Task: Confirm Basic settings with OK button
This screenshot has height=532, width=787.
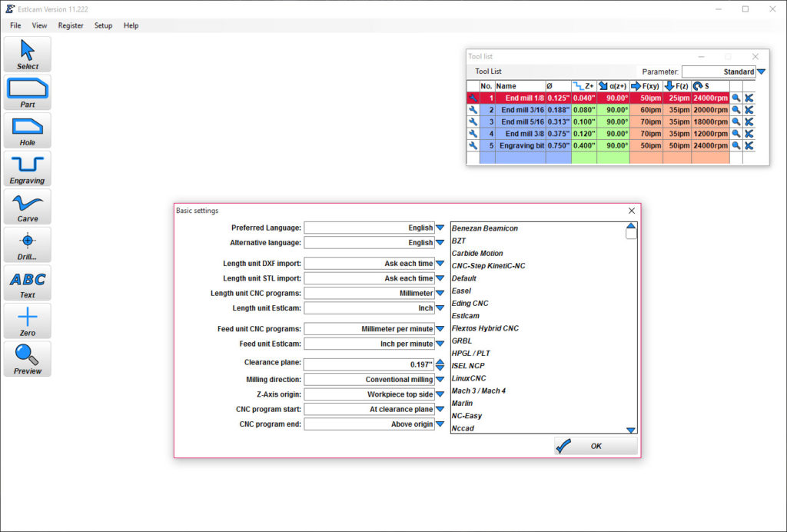Action: coord(596,446)
